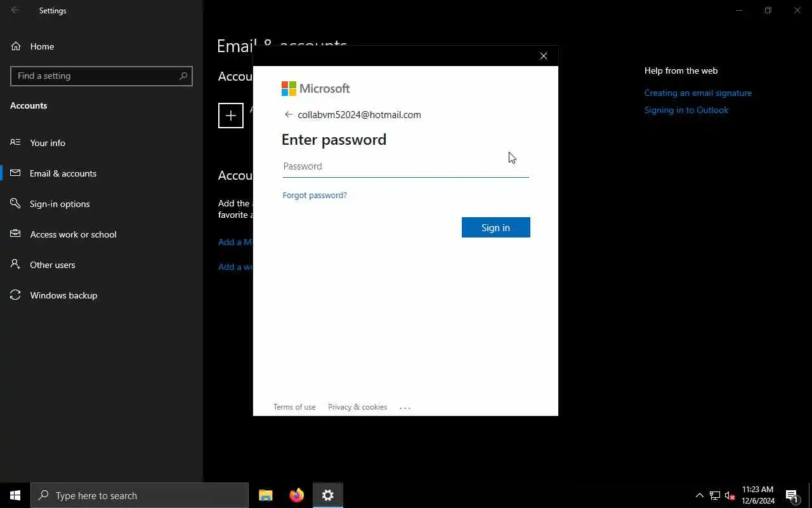Click the network tray icon
The width and height of the screenshot is (812, 508).
pos(715,495)
